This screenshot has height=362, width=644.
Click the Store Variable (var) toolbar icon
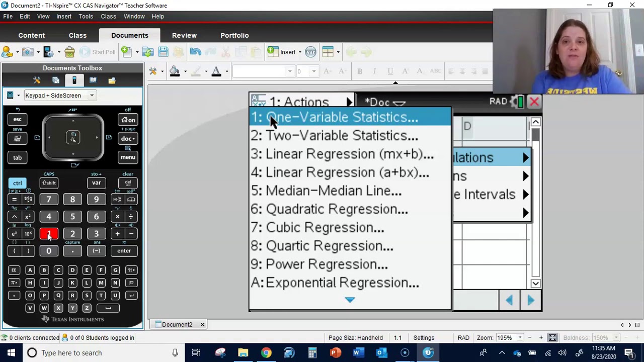(x=310, y=52)
